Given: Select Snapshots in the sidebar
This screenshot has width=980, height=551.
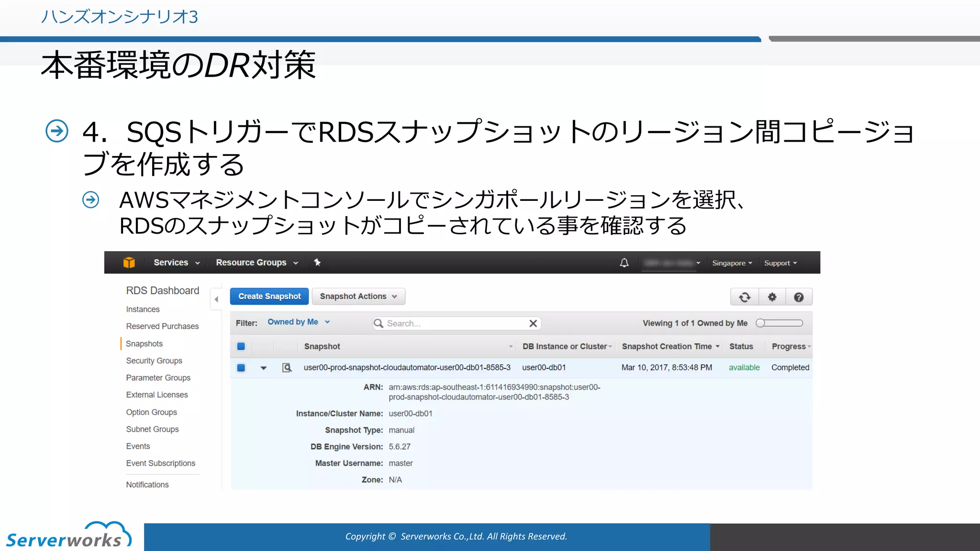Looking at the screenshot, I should pos(144,344).
